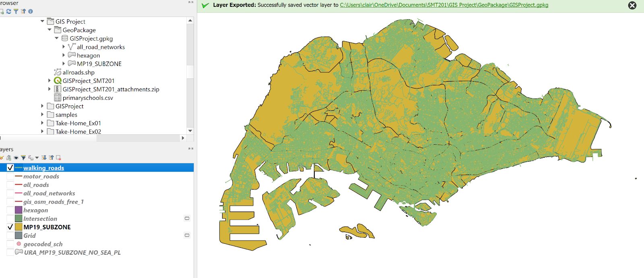
Task: Refresh the Browser panel
Action: 8,11
